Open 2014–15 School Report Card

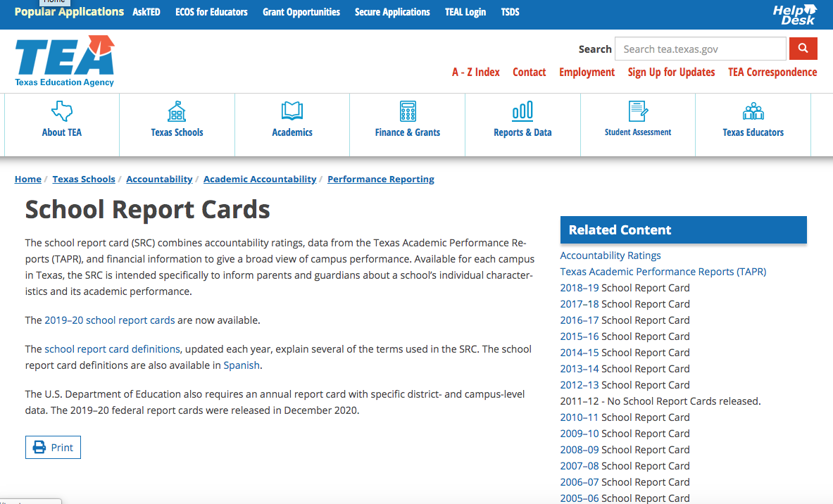click(579, 353)
